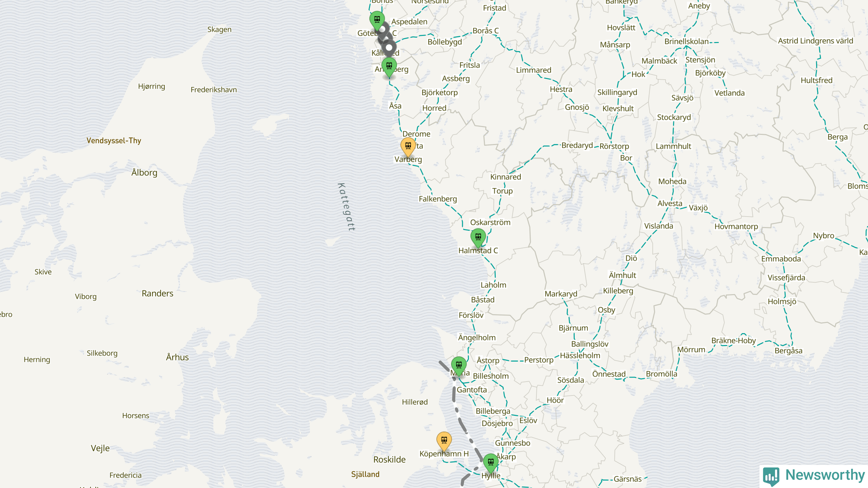The height and width of the screenshot is (488, 868).
Task: Click the Nybro label
Action: click(823, 236)
